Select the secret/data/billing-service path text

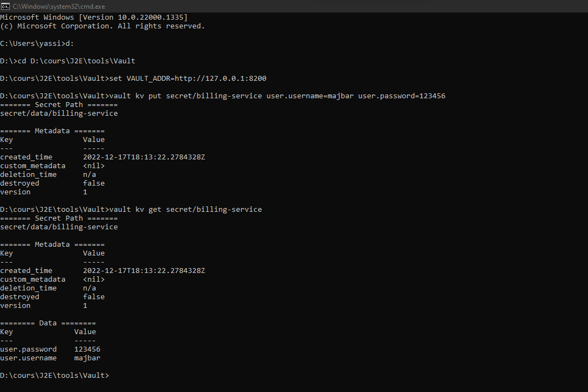[x=59, y=113]
